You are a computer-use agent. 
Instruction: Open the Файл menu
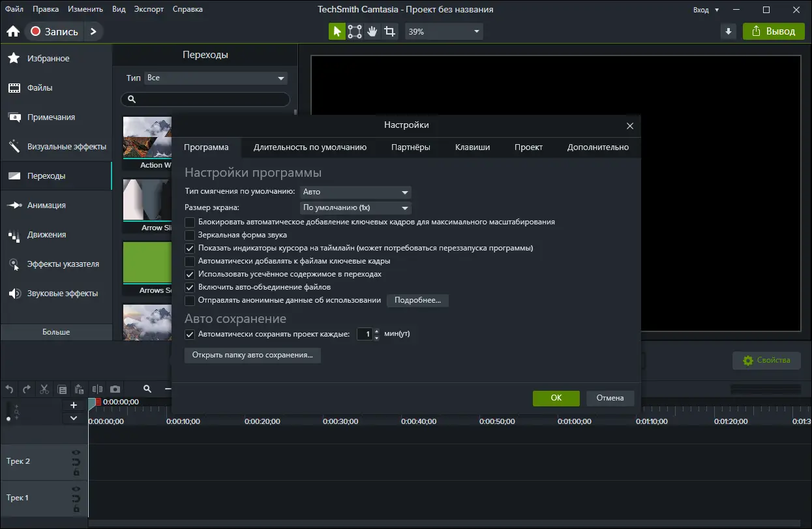coord(14,9)
